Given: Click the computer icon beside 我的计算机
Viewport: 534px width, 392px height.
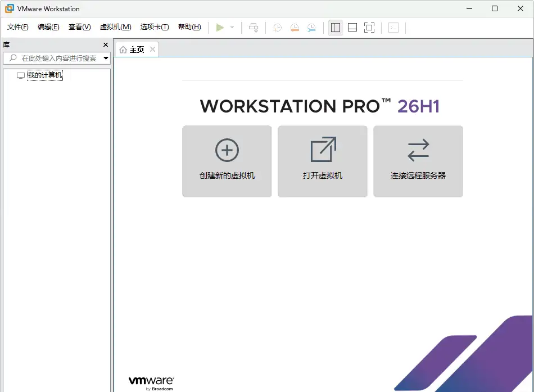Looking at the screenshot, I should (x=21, y=76).
